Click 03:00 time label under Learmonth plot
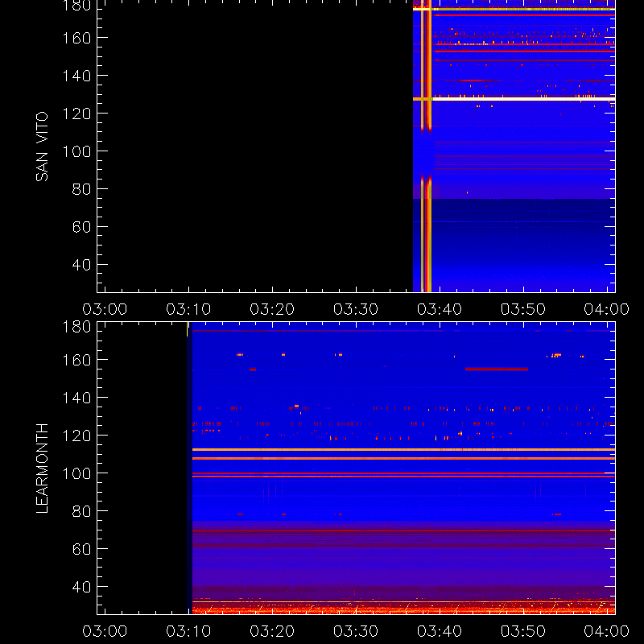This screenshot has width=644, height=644. (105, 631)
